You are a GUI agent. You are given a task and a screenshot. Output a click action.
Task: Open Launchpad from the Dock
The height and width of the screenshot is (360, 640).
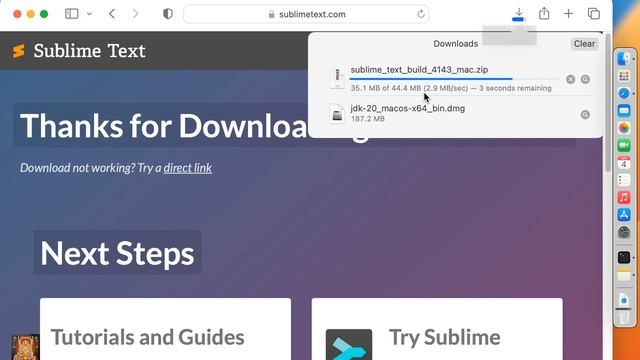(624, 76)
